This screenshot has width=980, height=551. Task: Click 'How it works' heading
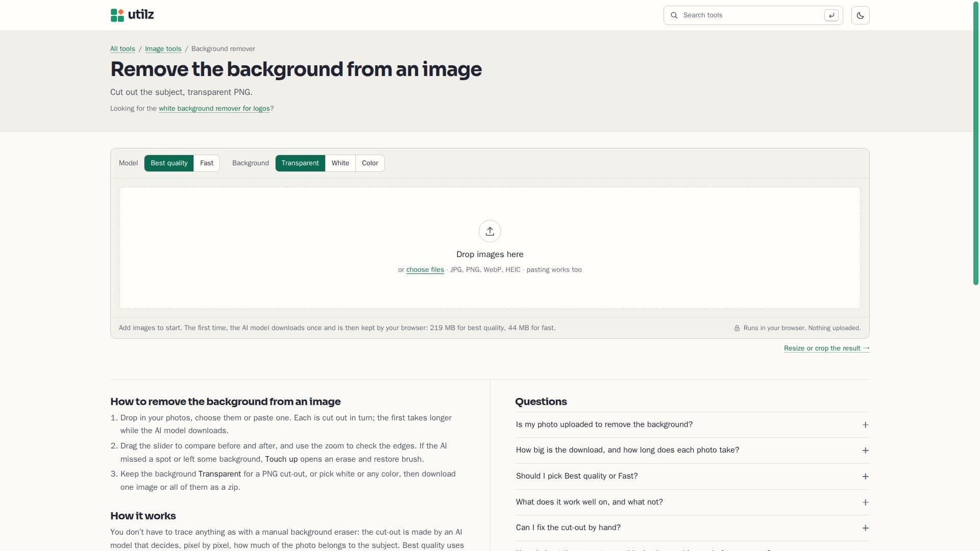[143, 516]
